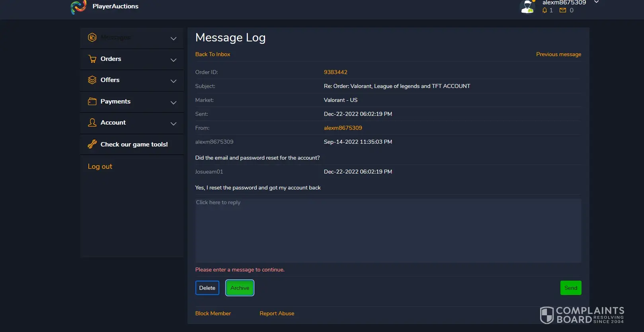Click the PlayerAuctions site name
This screenshot has width=644, height=332.
pyautogui.click(x=115, y=6)
